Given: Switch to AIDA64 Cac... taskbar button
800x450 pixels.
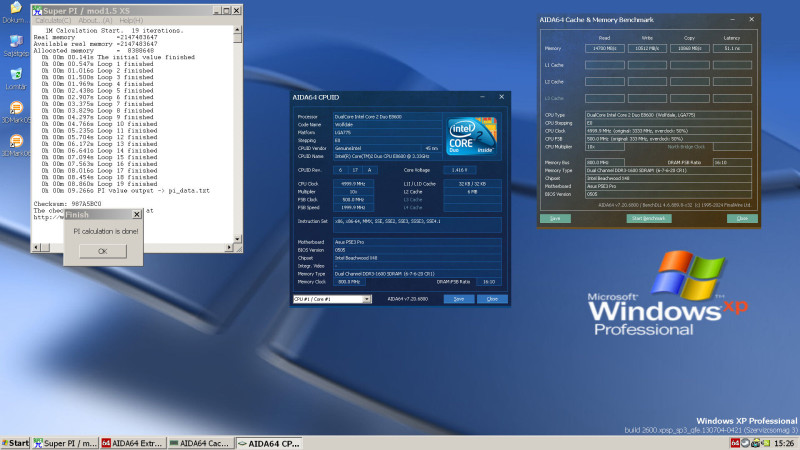Looking at the screenshot, I should coord(201,443).
